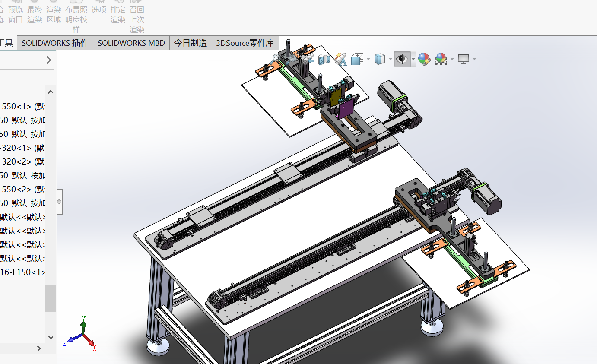Click the View Settings monitor icon
Viewport: 597px width, 364px height.
pos(464,59)
